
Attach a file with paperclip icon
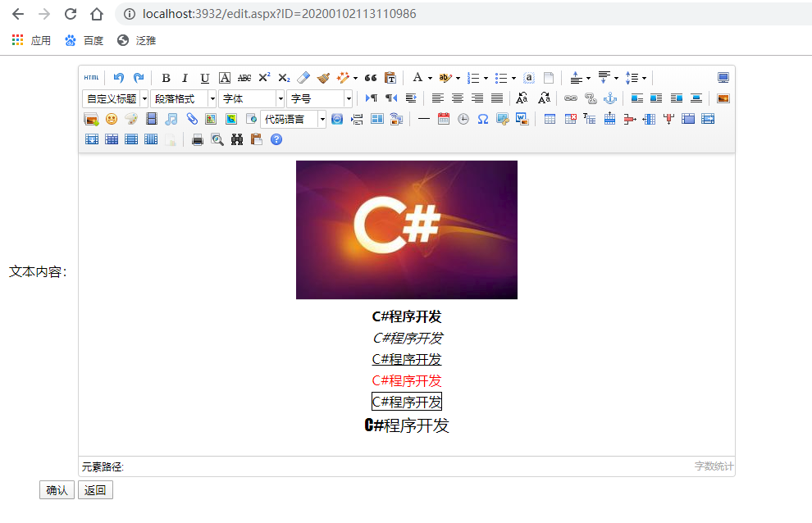192,119
